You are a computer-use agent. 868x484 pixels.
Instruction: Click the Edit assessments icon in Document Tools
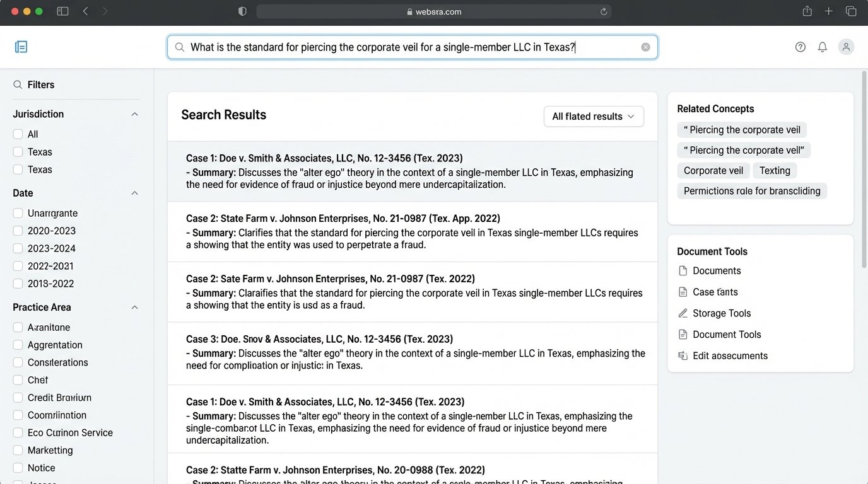[x=683, y=356]
